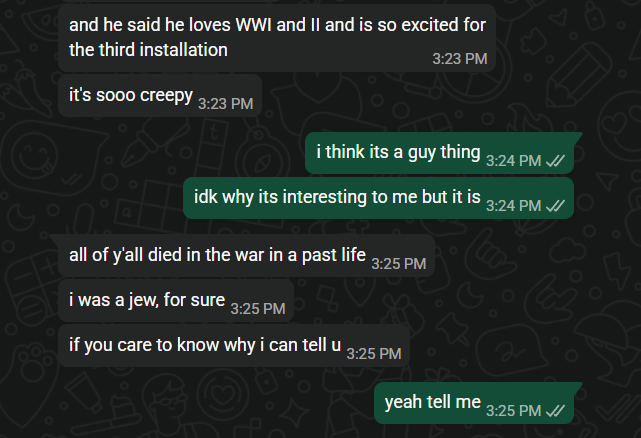Click 3:25 PM timestamp on 'yeah tell me'
The width and height of the screenshot is (641, 438).
[513, 411]
